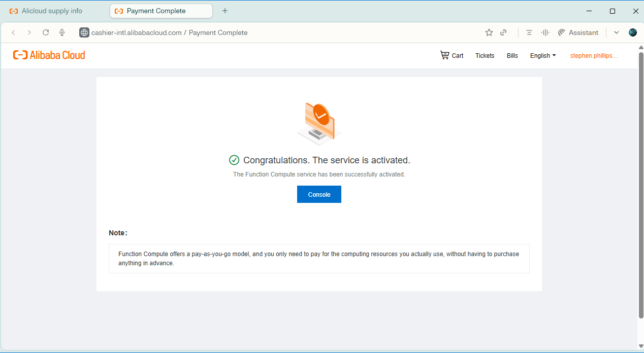
Task: Click scrollbar up arrow
Action: [640, 47]
